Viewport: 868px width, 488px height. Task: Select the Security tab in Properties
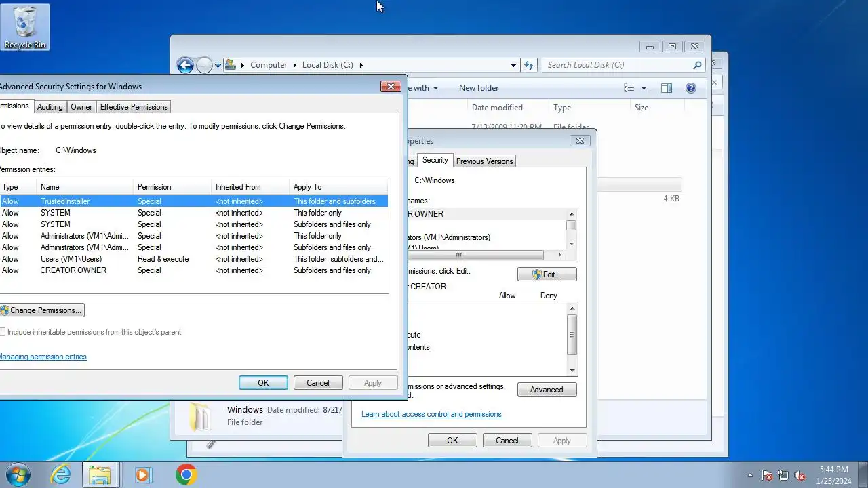coord(435,160)
